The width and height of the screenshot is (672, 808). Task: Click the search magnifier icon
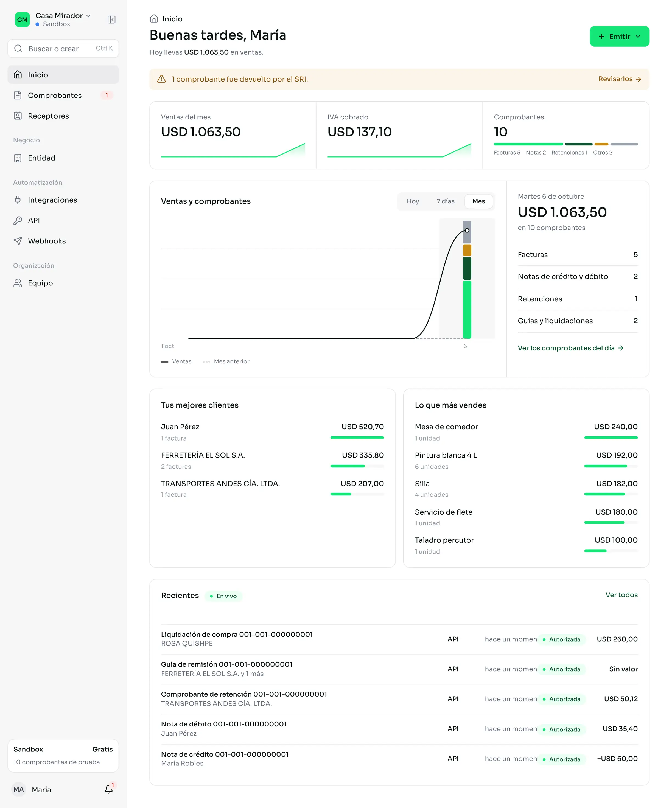pyautogui.click(x=18, y=49)
